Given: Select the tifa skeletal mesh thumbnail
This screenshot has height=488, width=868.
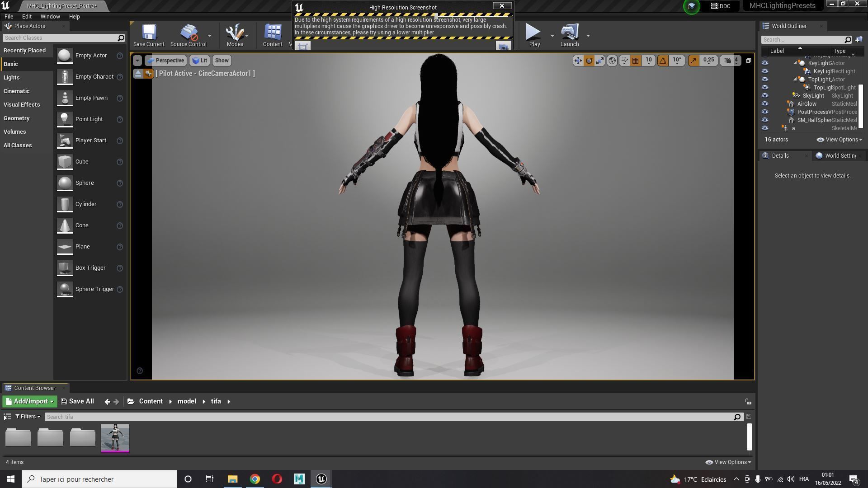Looking at the screenshot, I should pyautogui.click(x=115, y=438).
